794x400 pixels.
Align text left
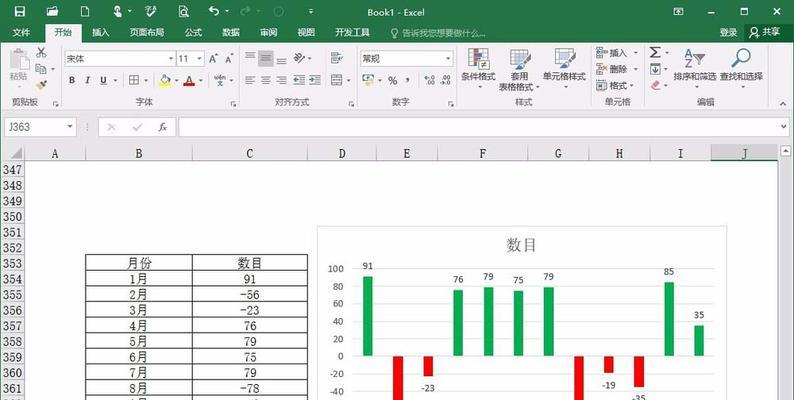(x=250, y=80)
